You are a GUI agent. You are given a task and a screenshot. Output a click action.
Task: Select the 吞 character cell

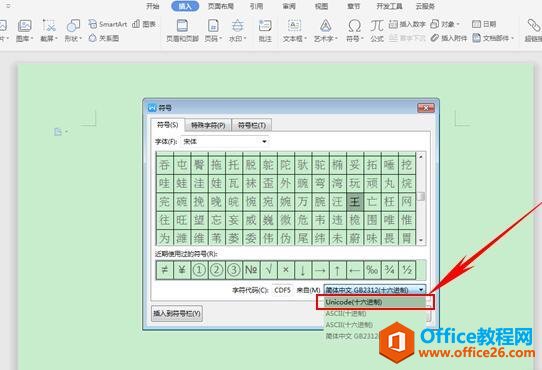[165, 165]
